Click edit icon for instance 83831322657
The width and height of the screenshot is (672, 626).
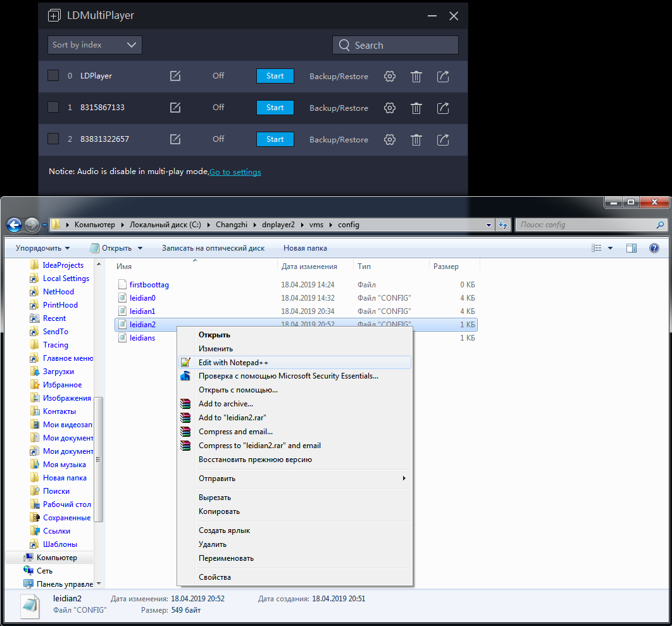point(175,139)
